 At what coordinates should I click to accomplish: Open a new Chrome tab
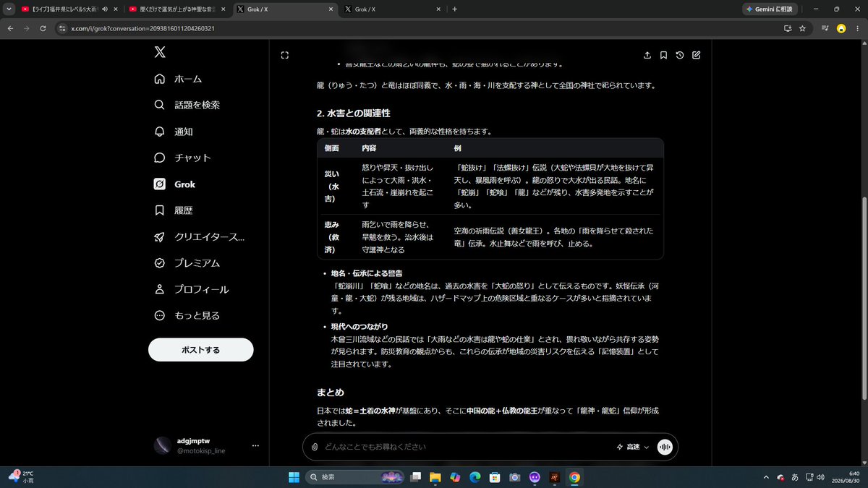[454, 9]
